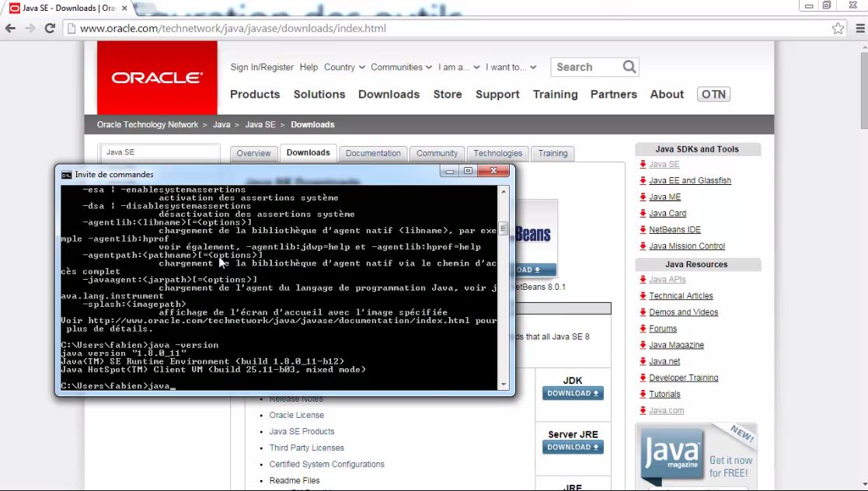Open Certified System Configurations link

tap(326, 465)
